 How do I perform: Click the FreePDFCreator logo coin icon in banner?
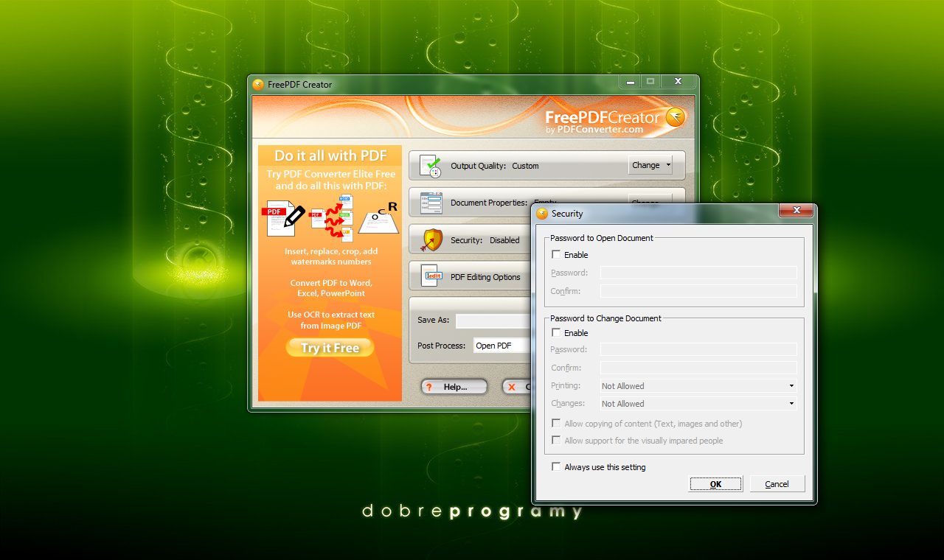676,117
